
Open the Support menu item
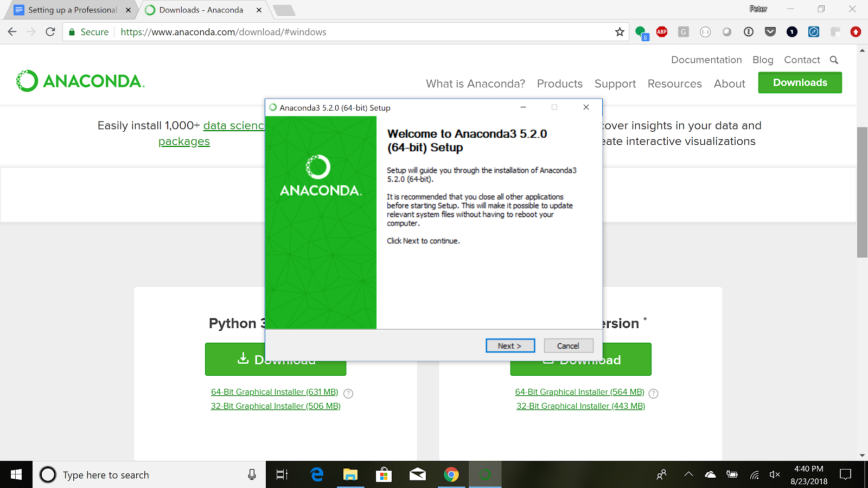tap(615, 84)
